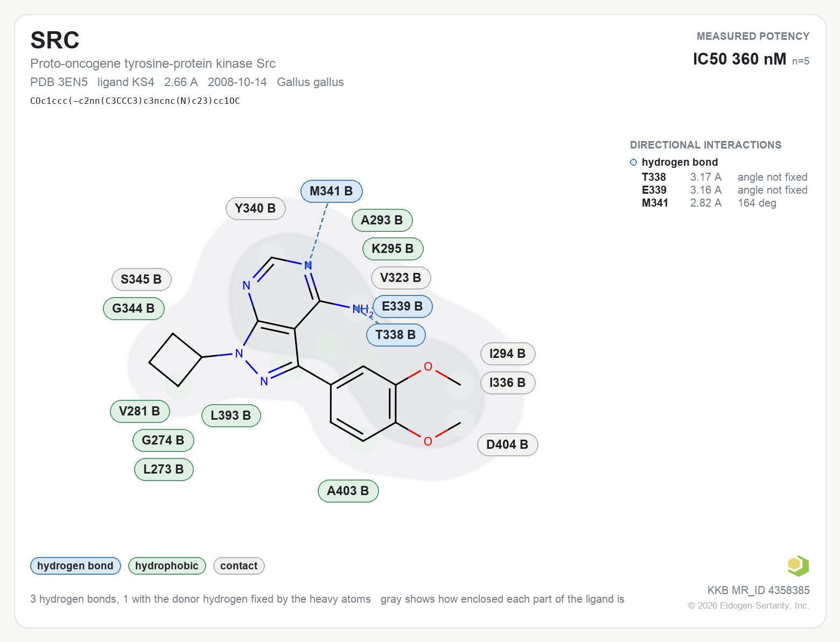Select the E339 B hydrogen bond residue
This screenshot has width=840, height=642.
pyautogui.click(x=402, y=306)
